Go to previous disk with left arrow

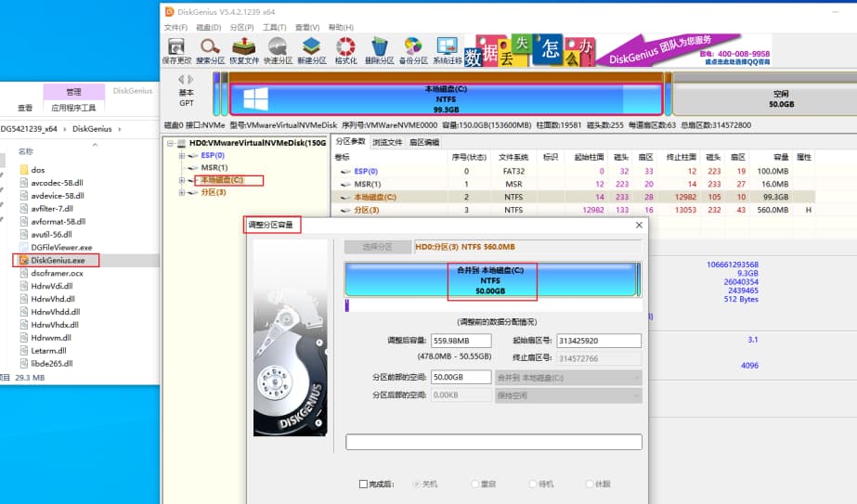[x=181, y=79]
